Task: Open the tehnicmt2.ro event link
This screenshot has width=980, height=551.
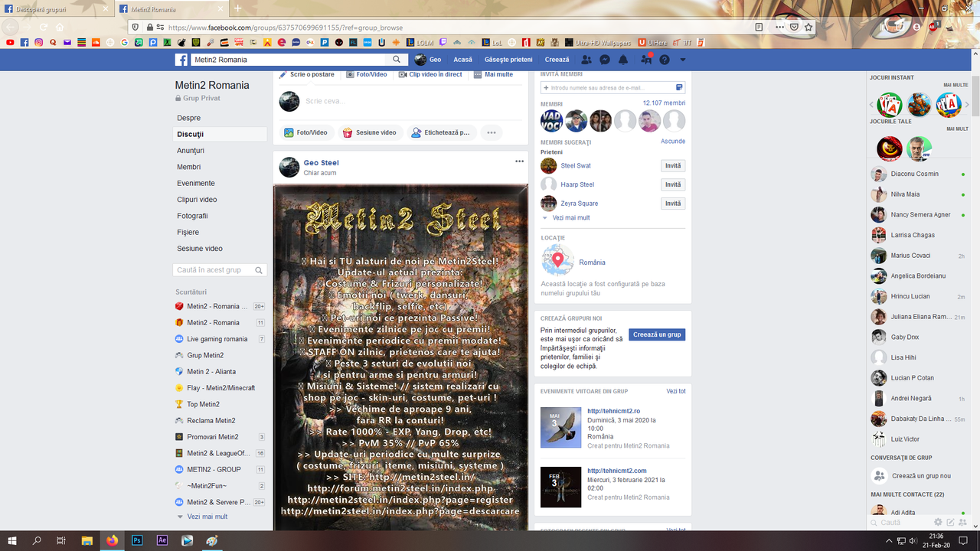Action: pos(613,411)
